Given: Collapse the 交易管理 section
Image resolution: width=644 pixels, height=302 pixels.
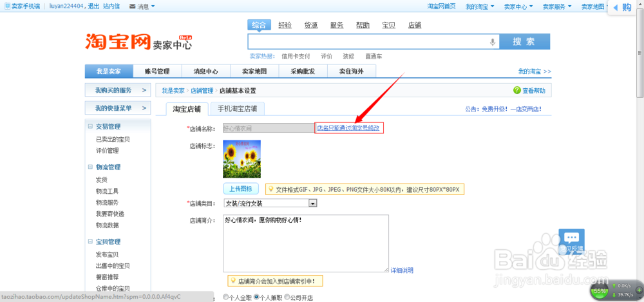Looking at the screenshot, I should tap(90, 127).
